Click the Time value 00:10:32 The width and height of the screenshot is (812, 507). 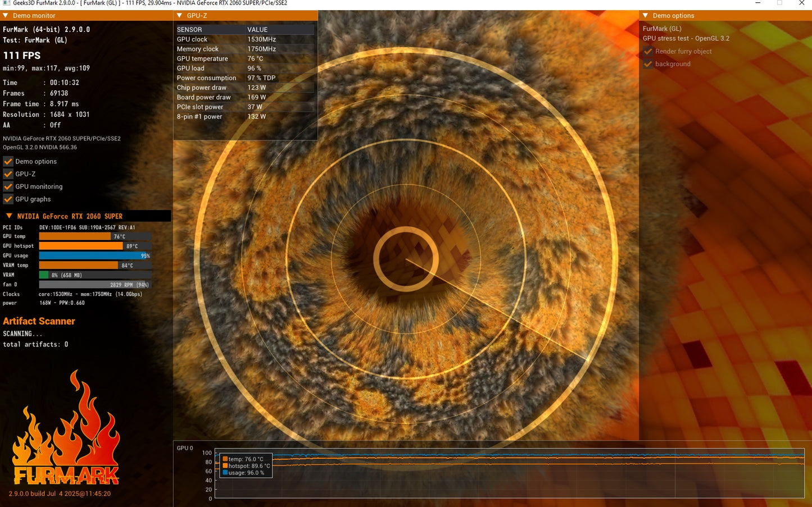point(65,83)
